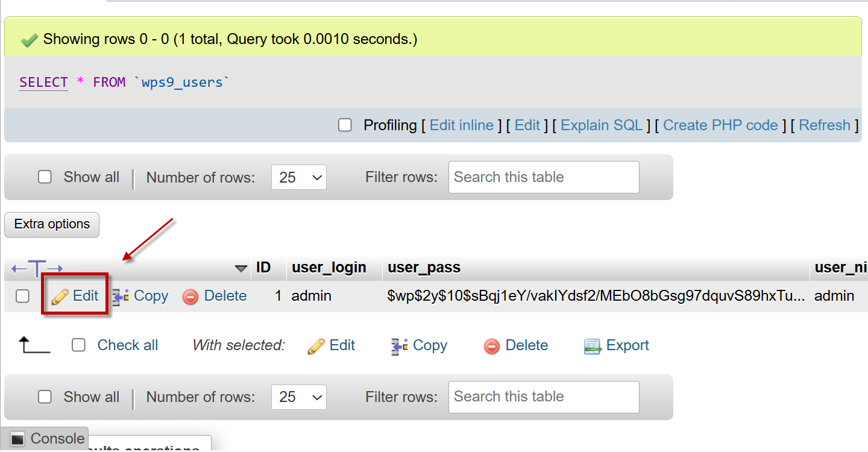Select the admin row checkbox
The height and width of the screenshot is (452, 868).
(x=22, y=297)
